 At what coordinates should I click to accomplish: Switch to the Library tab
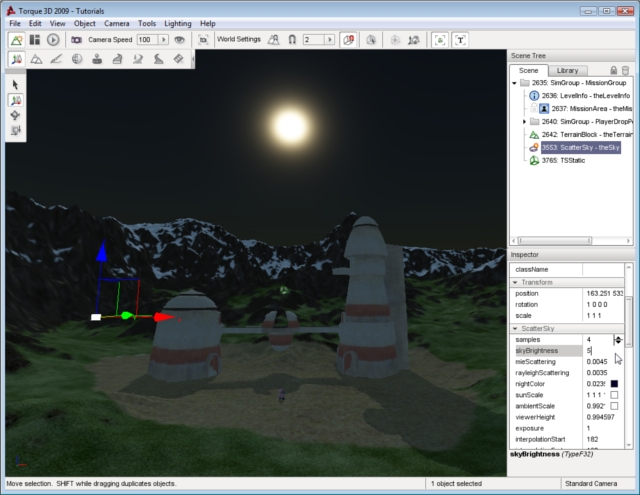point(567,71)
